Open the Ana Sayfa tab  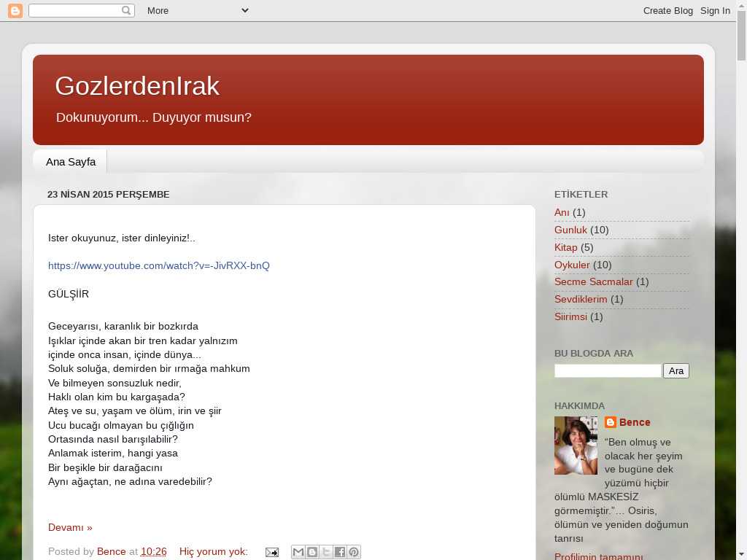[x=71, y=161]
